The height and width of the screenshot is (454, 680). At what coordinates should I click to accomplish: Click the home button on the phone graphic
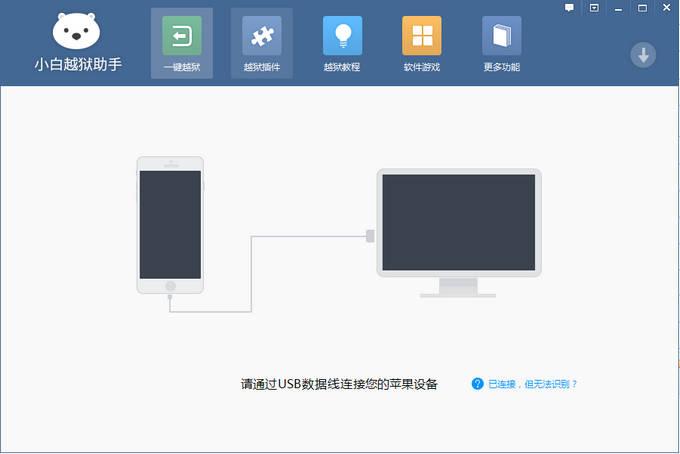[x=170, y=286]
